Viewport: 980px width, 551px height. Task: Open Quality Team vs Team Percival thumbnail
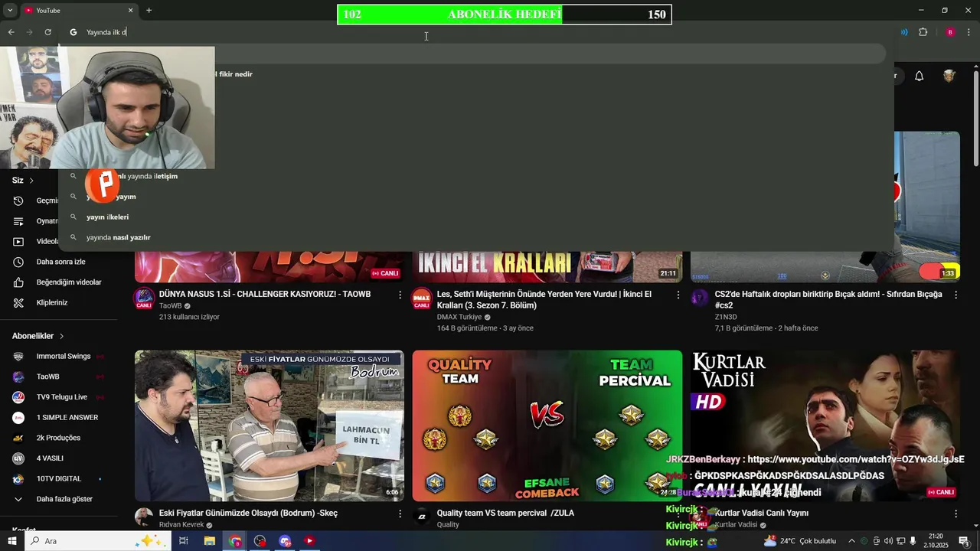(547, 425)
